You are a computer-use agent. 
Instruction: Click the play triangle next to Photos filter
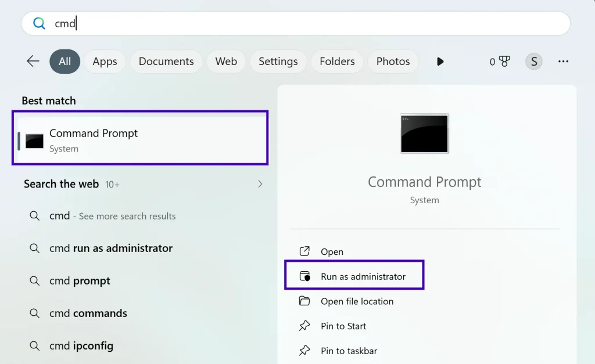[x=440, y=61]
